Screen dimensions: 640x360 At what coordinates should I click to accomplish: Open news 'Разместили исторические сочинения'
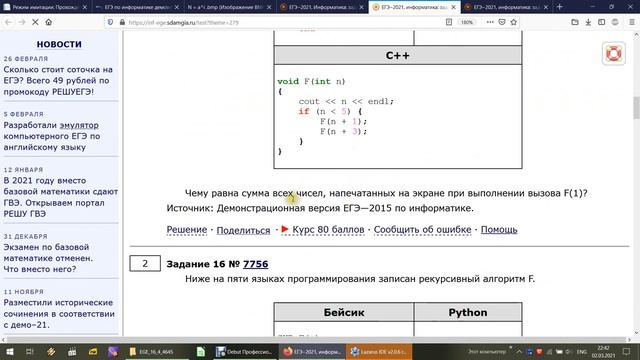(x=59, y=314)
